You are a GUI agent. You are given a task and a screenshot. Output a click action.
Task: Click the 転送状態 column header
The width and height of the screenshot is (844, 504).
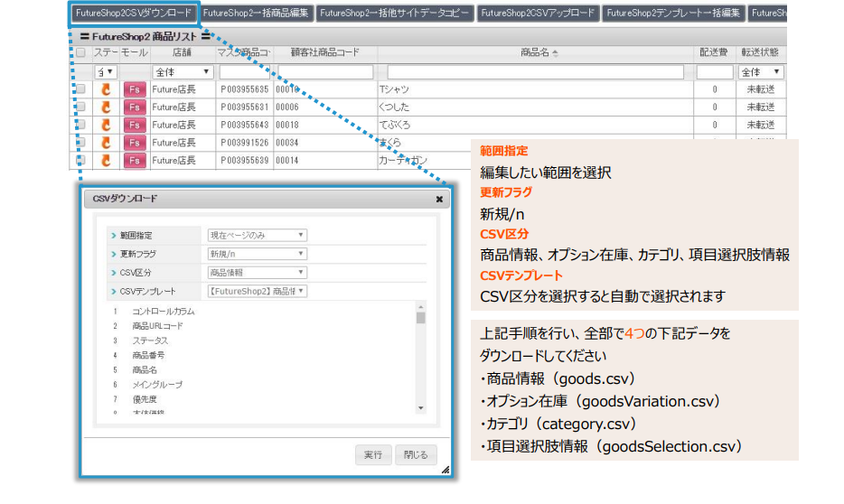(x=760, y=52)
